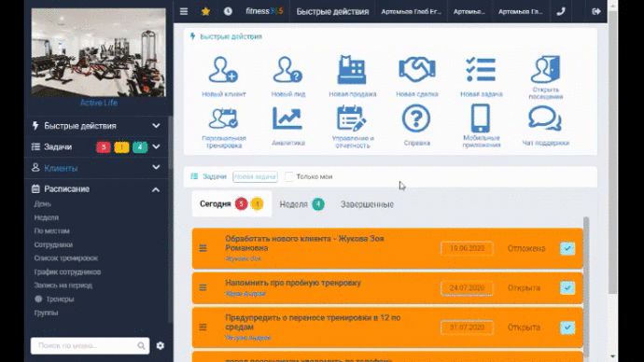
Task: Click drag handle of Жукова Зоя task
Action: 203,248
